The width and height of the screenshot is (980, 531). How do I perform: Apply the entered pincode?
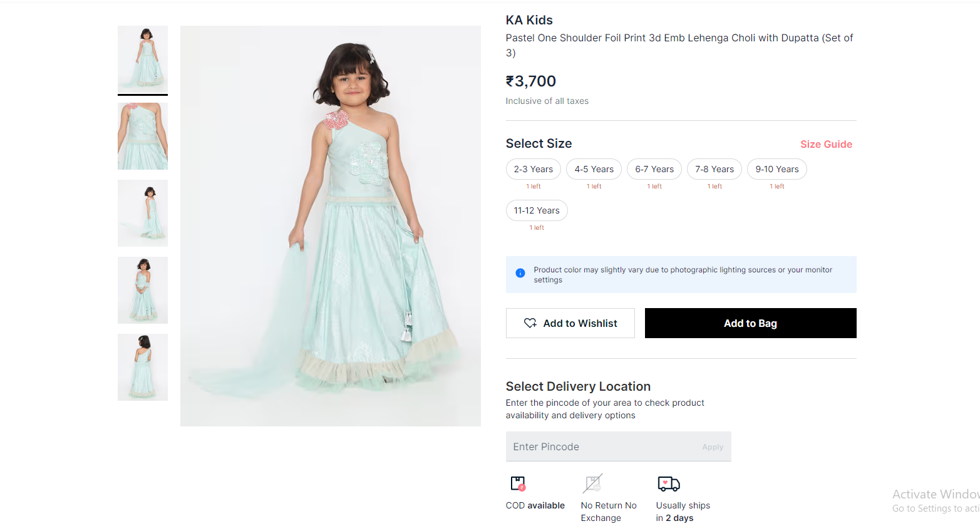713,447
